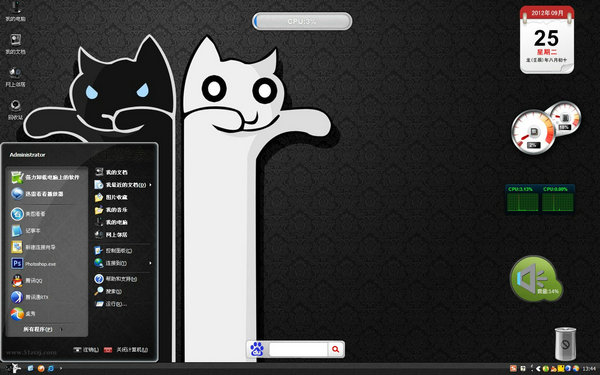Open the recycle bin desktop icon on the left

click(x=15, y=110)
